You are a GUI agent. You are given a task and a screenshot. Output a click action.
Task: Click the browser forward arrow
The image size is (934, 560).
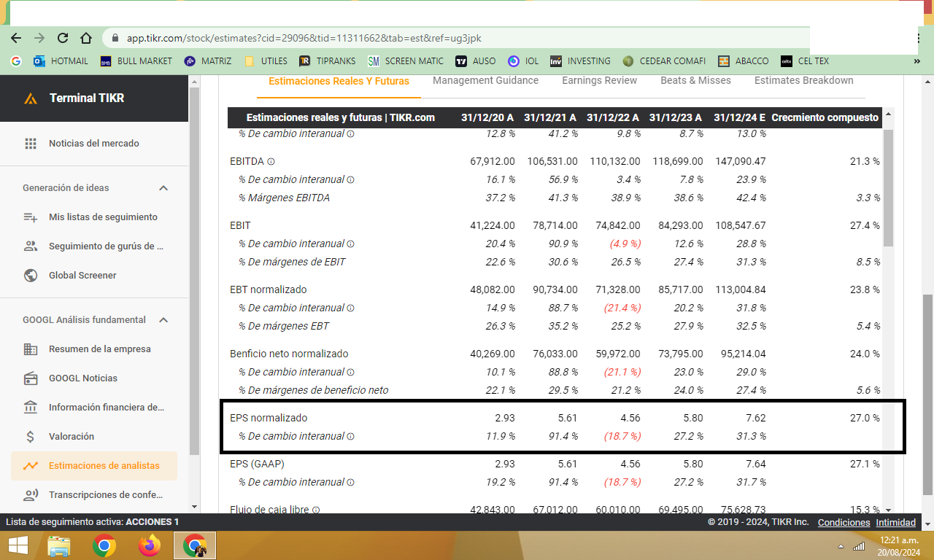click(x=39, y=38)
